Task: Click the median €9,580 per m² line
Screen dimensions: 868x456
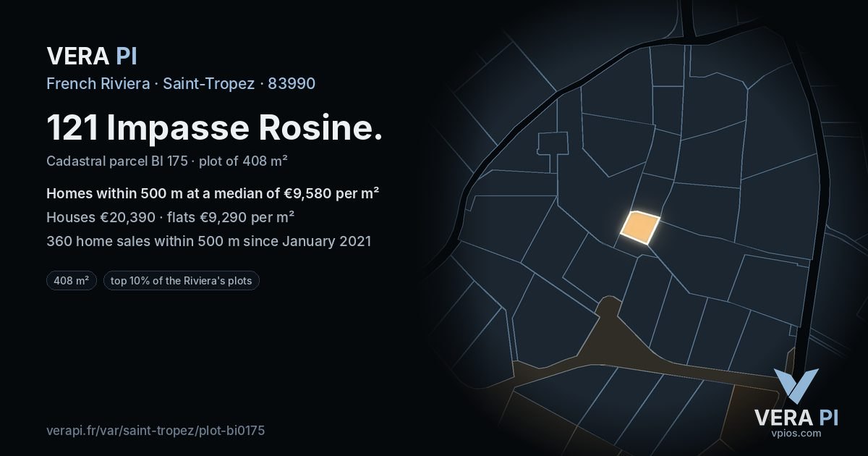Action: click(213, 194)
